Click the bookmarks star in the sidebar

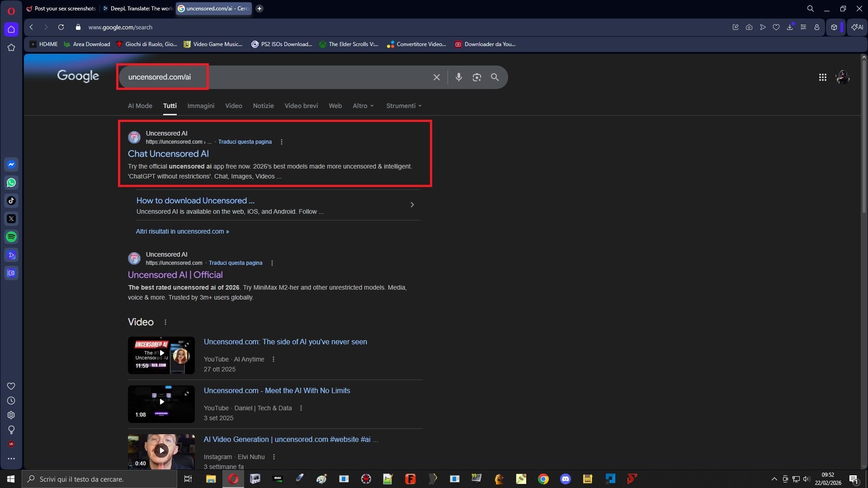tap(11, 47)
